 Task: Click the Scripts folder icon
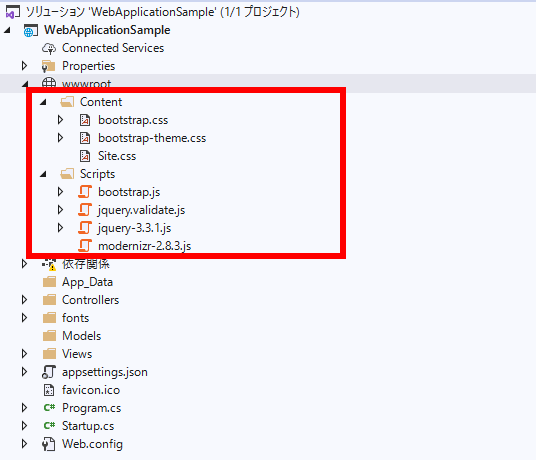coord(67,174)
